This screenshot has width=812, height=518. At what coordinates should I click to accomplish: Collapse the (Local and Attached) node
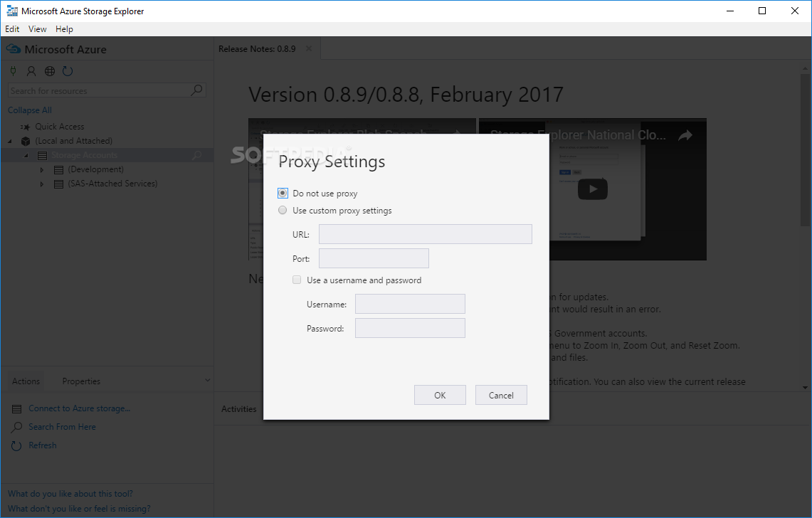10,141
